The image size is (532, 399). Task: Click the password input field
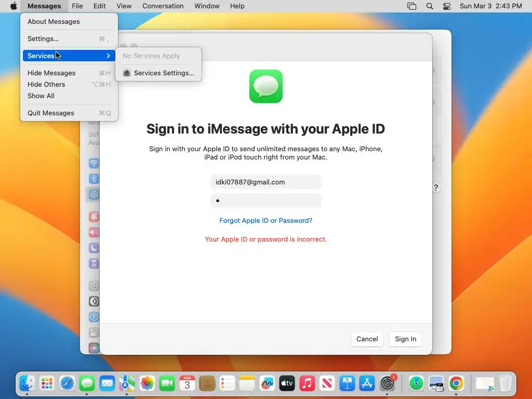[x=265, y=201]
